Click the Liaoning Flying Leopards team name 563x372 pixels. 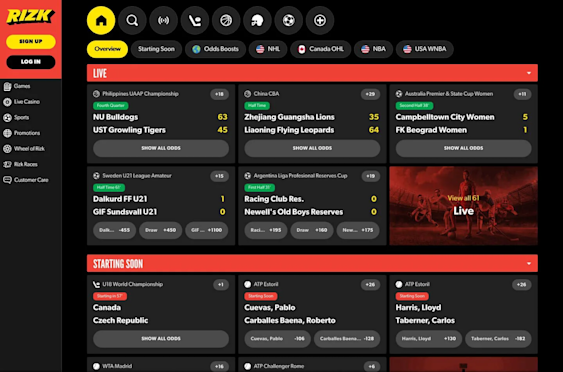pyautogui.click(x=289, y=130)
